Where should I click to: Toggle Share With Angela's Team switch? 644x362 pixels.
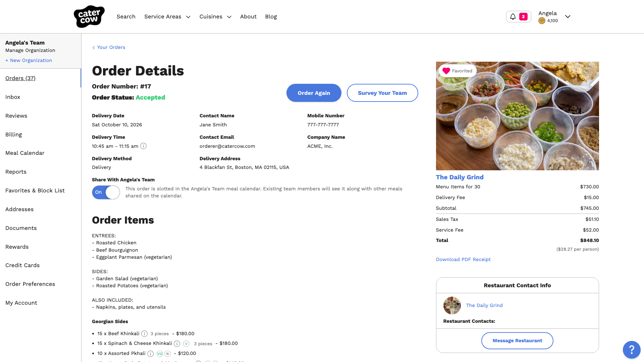pos(106,192)
